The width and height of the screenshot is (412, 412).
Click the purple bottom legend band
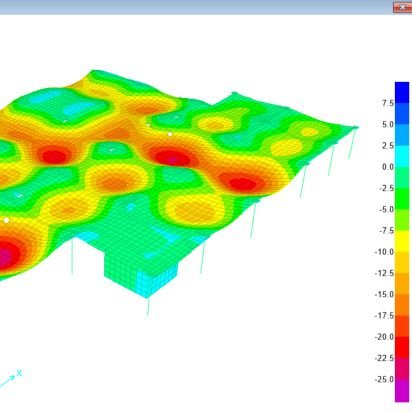(x=402, y=390)
